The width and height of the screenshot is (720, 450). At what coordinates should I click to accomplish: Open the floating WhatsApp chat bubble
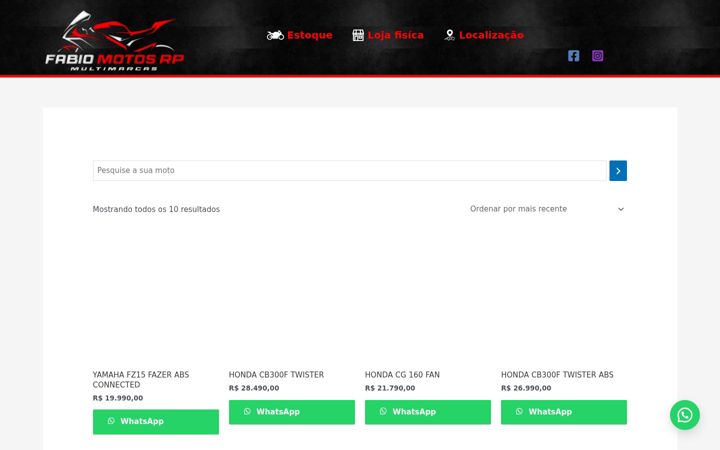tap(684, 415)
